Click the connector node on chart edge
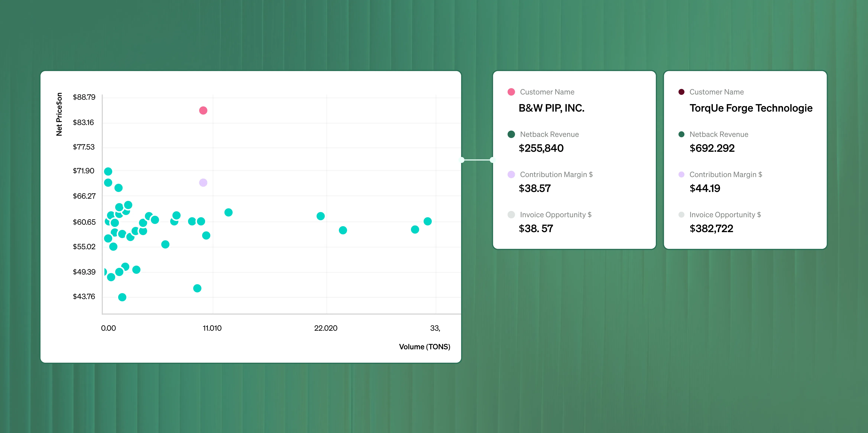 (462, 160)
